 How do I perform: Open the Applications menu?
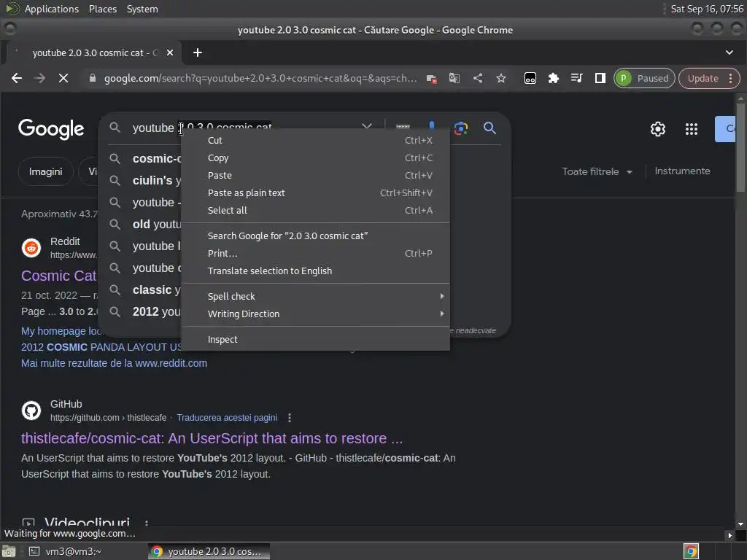pyautogui.click(x=52, y=9)
